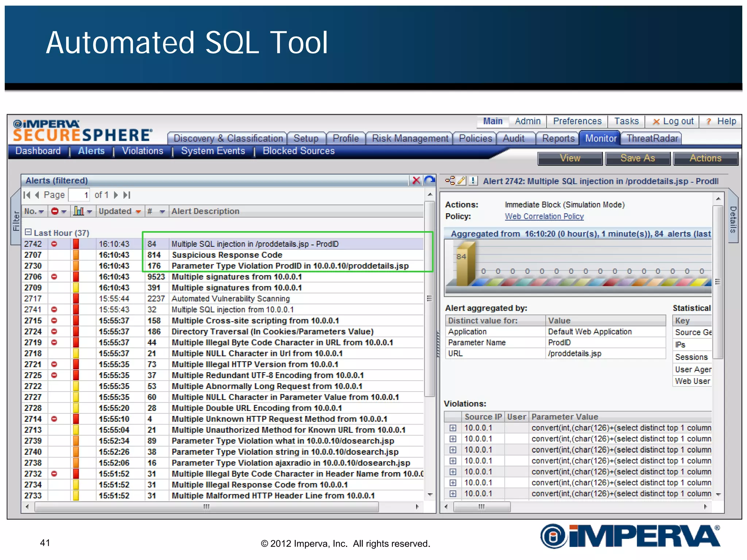Click the Log out X icon
The height and width of the screenshot is (560, 747).
pyautogui.click(x=656, y=122)
